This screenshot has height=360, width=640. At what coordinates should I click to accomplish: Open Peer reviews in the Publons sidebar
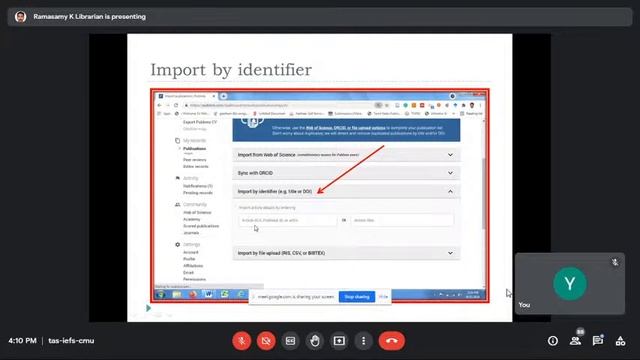click(x=194, y=160)
